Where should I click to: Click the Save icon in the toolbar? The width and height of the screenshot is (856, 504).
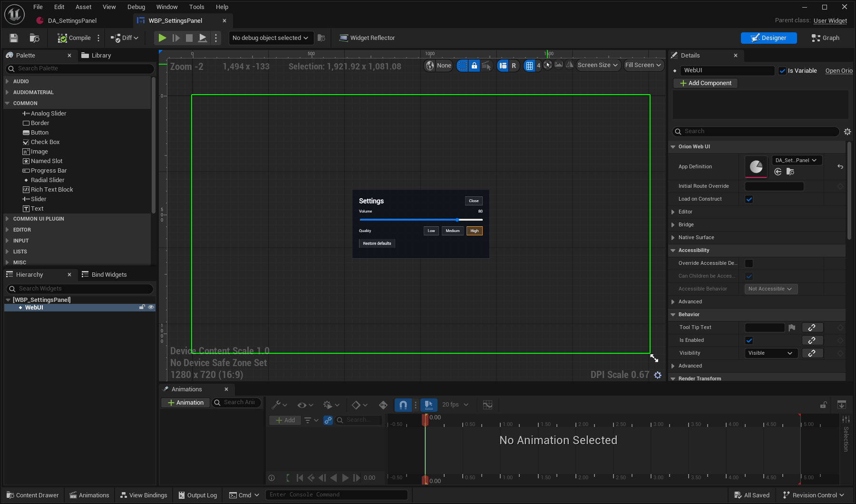[x=14, y=38]
